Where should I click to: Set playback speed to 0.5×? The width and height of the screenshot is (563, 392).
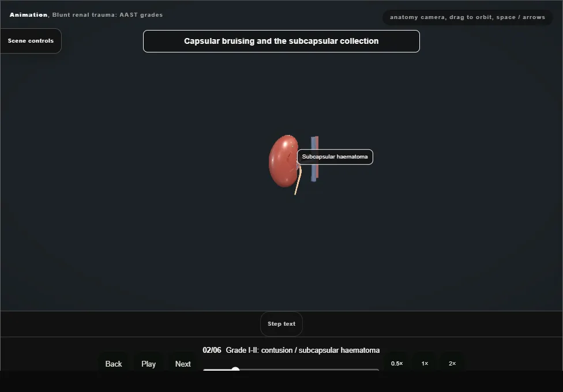[397, 363]
